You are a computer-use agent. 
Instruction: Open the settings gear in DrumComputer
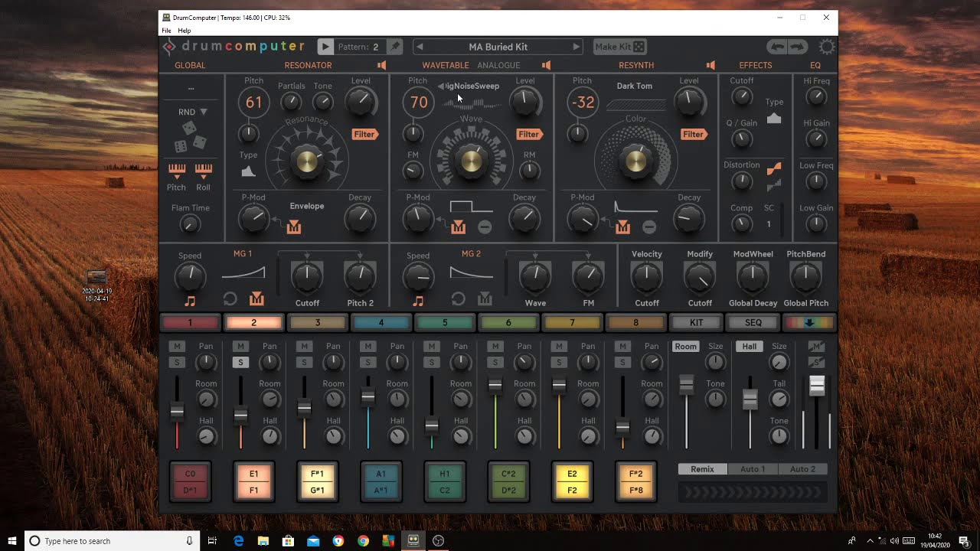pyautogui.click(x=827, y=47)
